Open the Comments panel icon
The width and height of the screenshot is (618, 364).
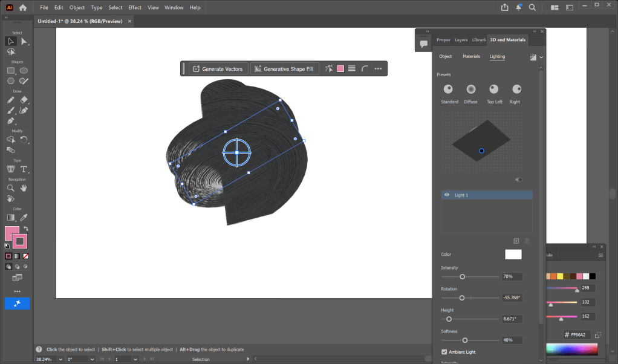tap(424, 44)
